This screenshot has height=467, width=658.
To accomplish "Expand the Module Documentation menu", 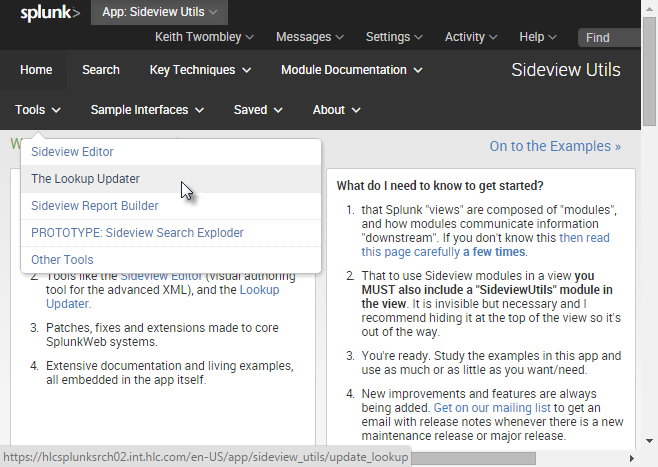I will [351, 70].
